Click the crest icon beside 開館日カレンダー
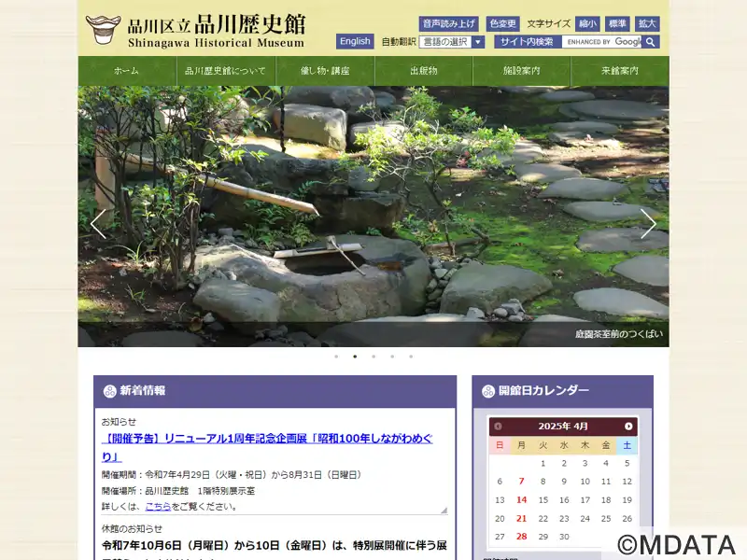 tap(488, 391)
